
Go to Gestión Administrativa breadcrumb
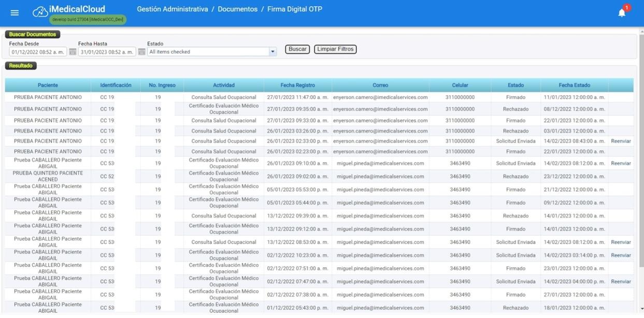click(172, 9)
